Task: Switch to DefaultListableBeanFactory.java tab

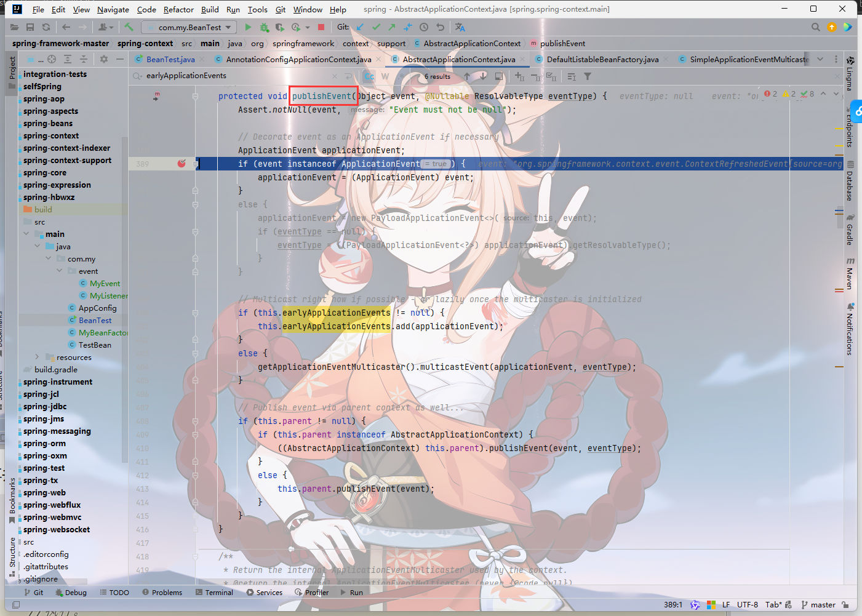Action: 602,59
